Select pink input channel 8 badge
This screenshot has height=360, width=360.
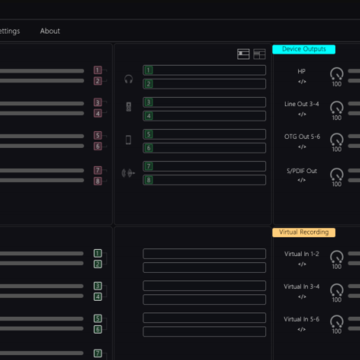click(97, 181)
